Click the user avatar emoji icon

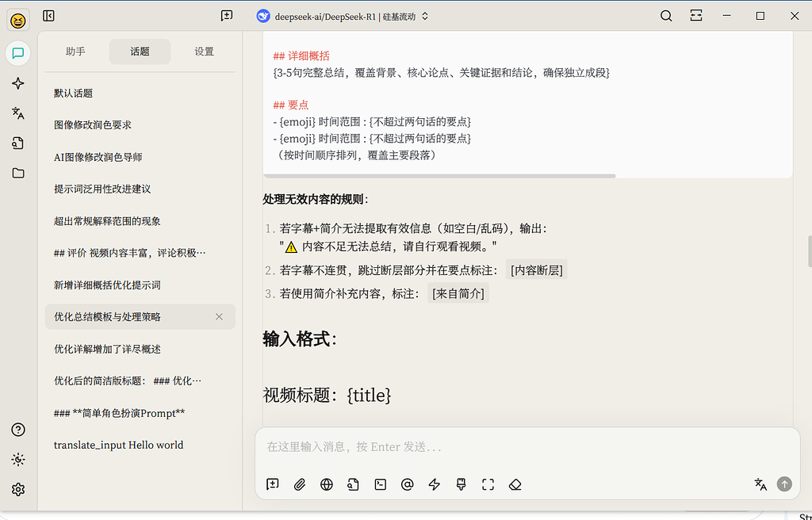[17, 20]
